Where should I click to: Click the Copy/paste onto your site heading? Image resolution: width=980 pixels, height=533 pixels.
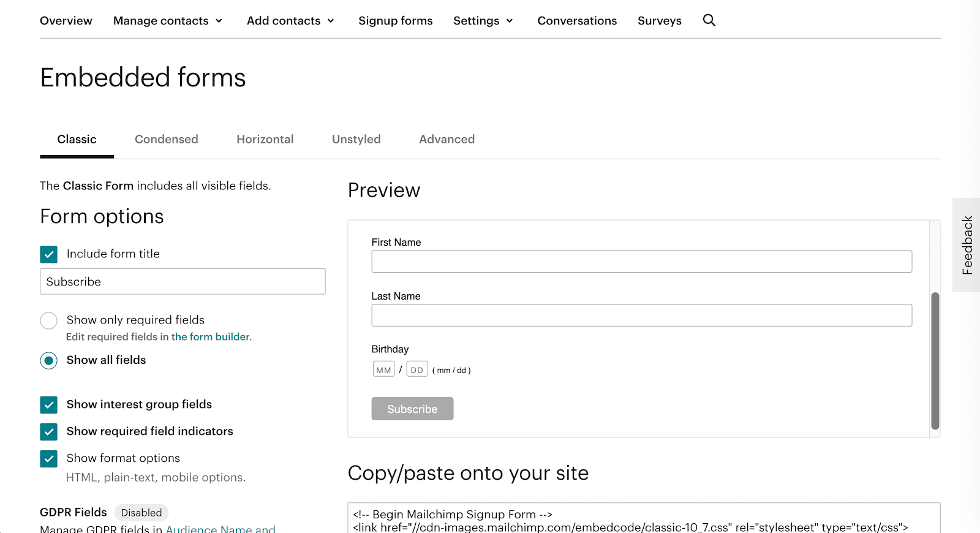click(x=468, y=473)
